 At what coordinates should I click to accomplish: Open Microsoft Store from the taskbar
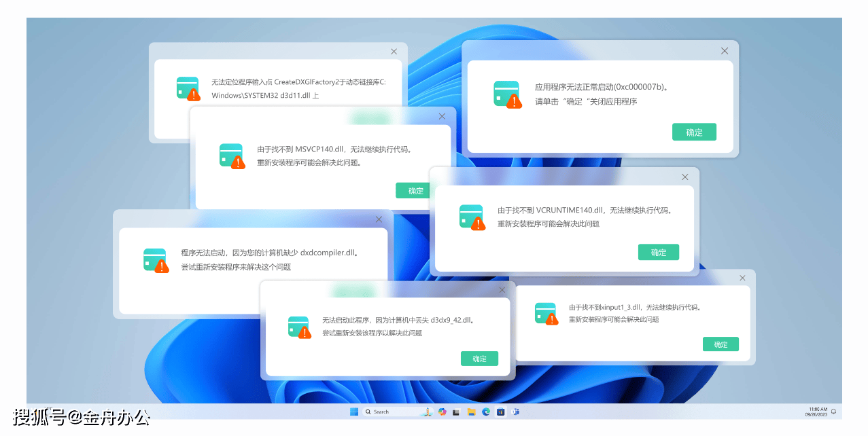click(x=500, y=412)
